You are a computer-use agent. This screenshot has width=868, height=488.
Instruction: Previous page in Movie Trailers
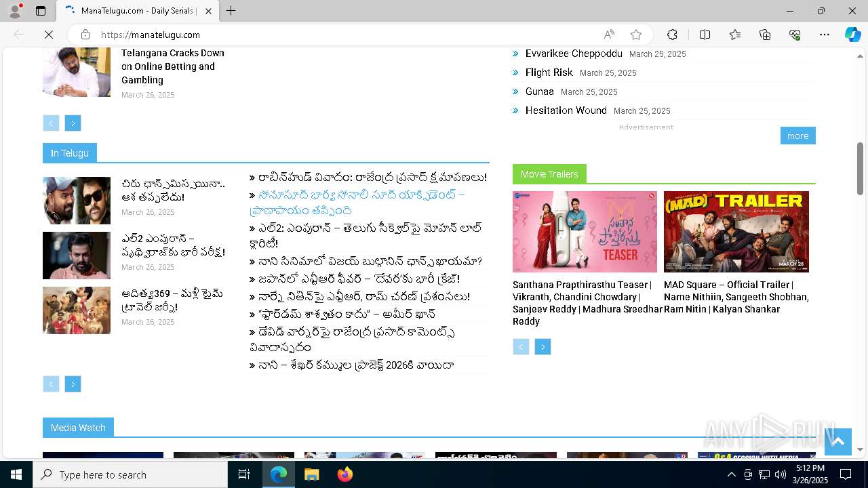click(x=521, y=347)
